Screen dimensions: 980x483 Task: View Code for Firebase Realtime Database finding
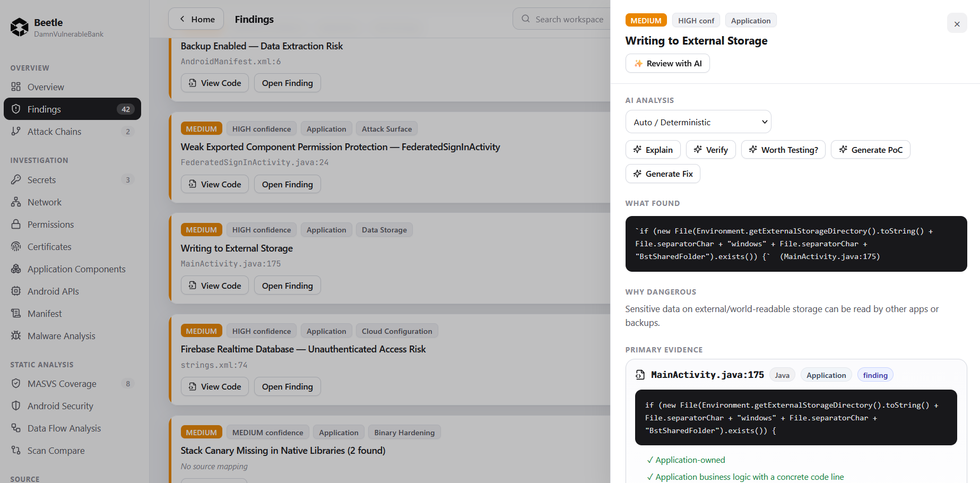pos(215,386)
